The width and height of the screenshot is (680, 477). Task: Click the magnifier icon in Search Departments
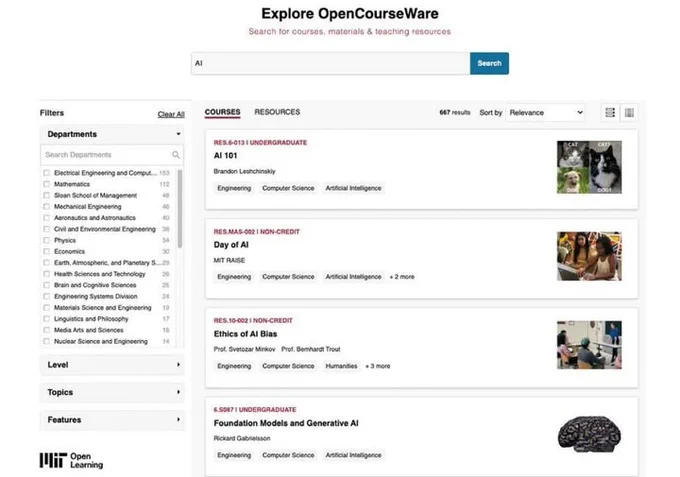[176, 155]
